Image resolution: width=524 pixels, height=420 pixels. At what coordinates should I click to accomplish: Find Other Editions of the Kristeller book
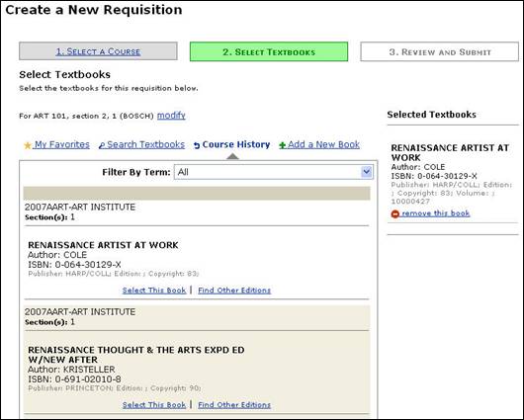(x=234, y=404)
